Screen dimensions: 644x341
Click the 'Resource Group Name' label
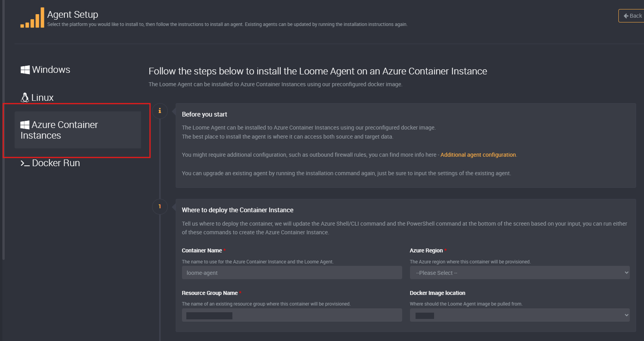tap(210, 293)
